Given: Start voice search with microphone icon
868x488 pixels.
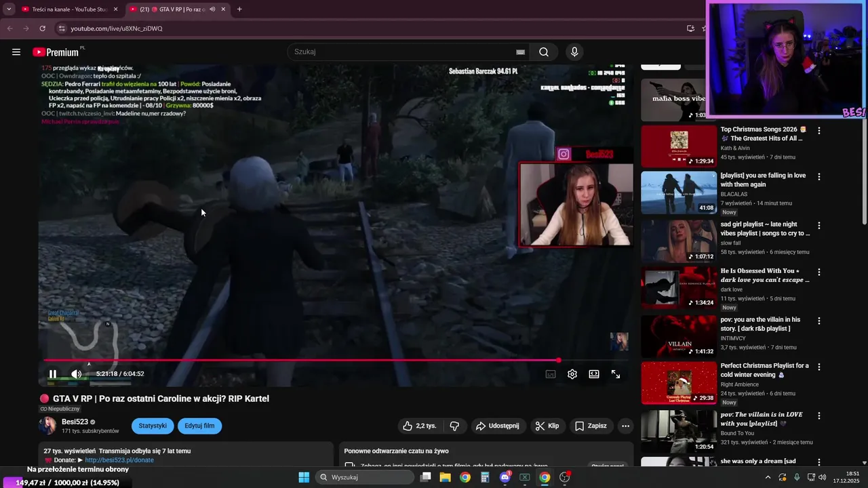Looking at the screenshot, I should [x=574, y=52].
